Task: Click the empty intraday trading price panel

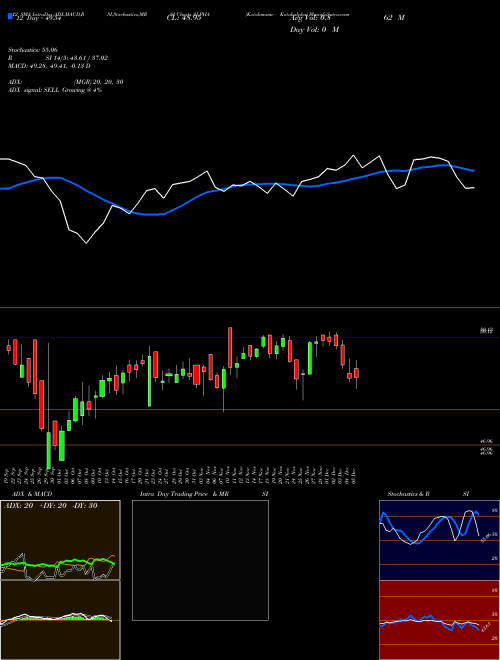Action: tap(200, 560)
